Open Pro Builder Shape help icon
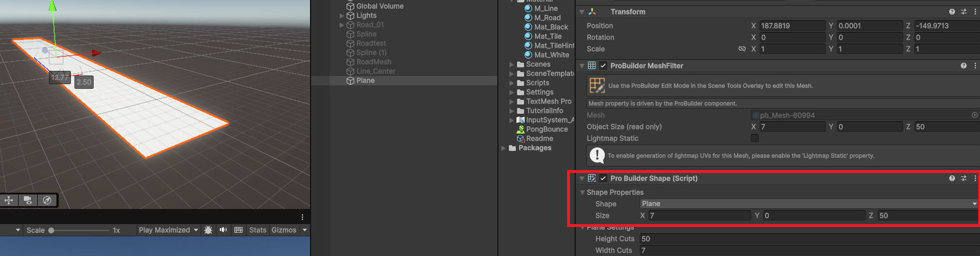The width and height of the screenshot is (980, 256). point(952,178)
